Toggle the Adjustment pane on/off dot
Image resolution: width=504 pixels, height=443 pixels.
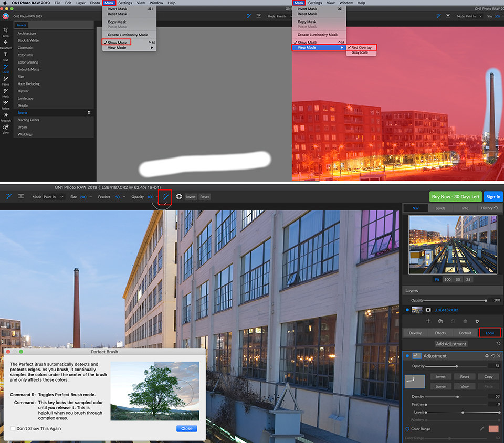pyautogui.click(x=407, y=356)
